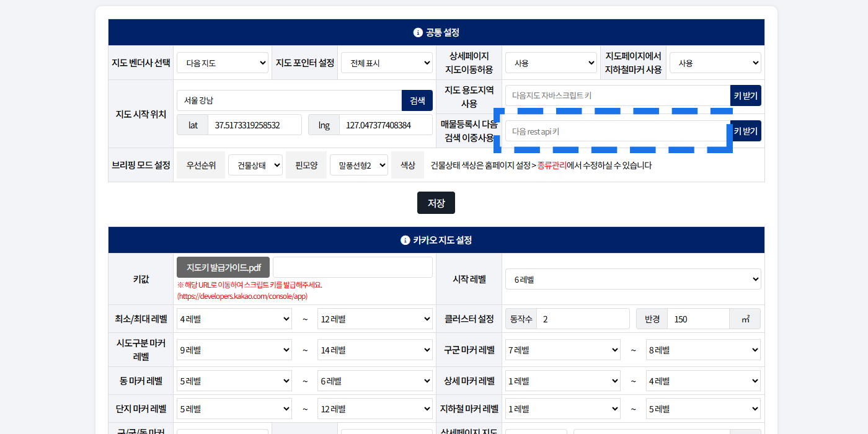This screenshot has width=868, height=434.
Task: Click the 검색 button for map start location
Action: pyautogui.click(x=417, y=100)
